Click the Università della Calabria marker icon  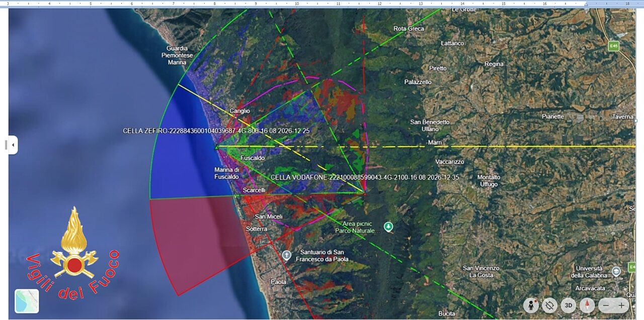click(616, 271)
